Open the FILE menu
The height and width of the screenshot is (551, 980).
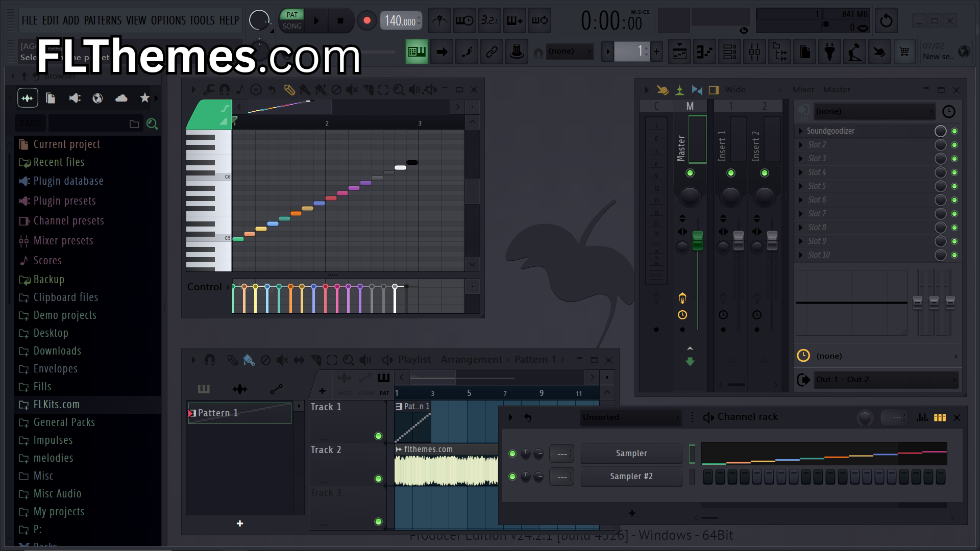(x=30, y=20)
